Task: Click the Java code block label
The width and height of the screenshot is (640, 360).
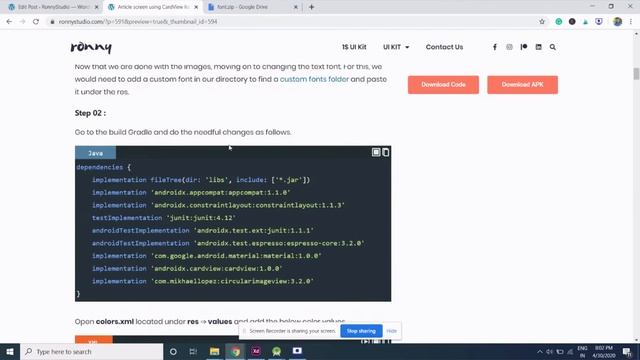Action: 96,153
